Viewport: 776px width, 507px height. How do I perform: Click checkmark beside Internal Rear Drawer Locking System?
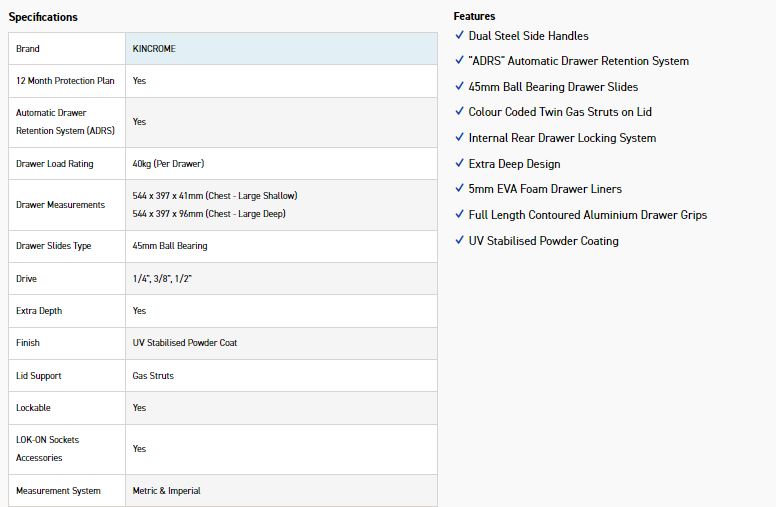click(x=459, y=138)
